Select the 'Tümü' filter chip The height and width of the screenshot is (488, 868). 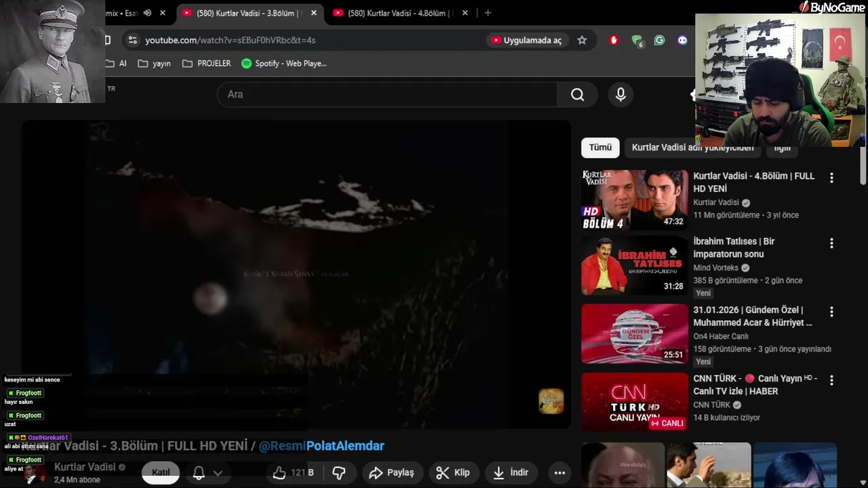tap(599, 147)
